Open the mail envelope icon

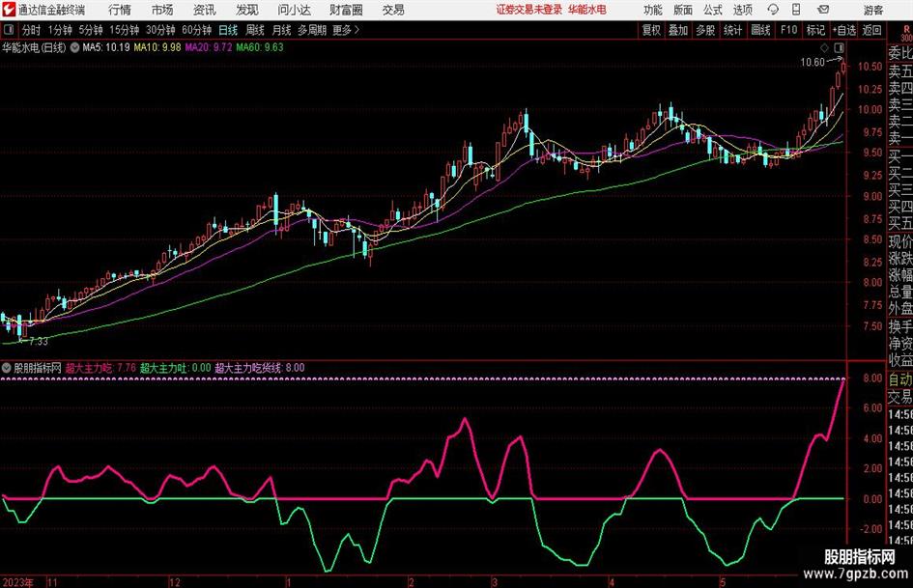823,10
